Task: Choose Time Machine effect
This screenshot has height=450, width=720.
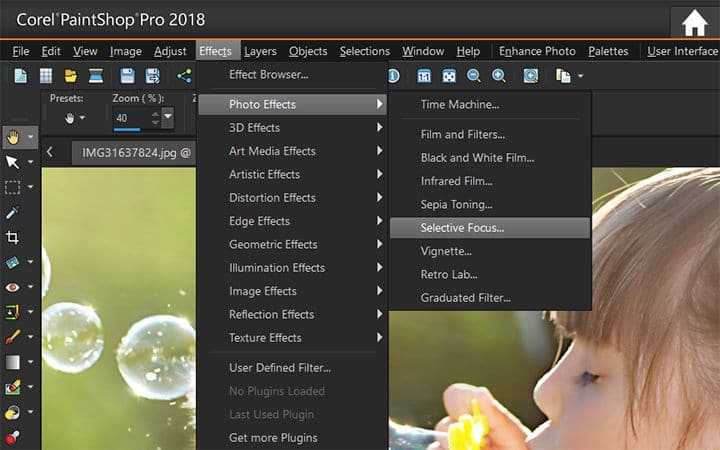Action: coord(490,105)
